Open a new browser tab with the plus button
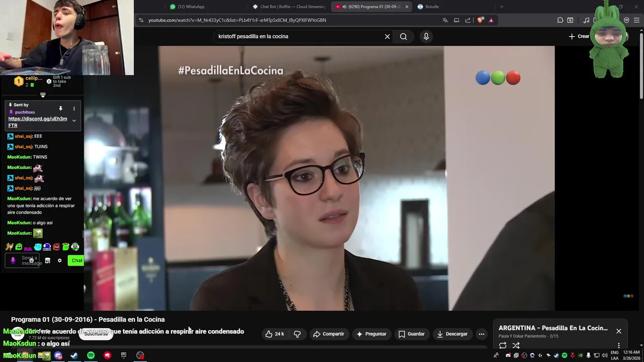Viewport: 644px width, 362px height. click(x=501, y=7)
